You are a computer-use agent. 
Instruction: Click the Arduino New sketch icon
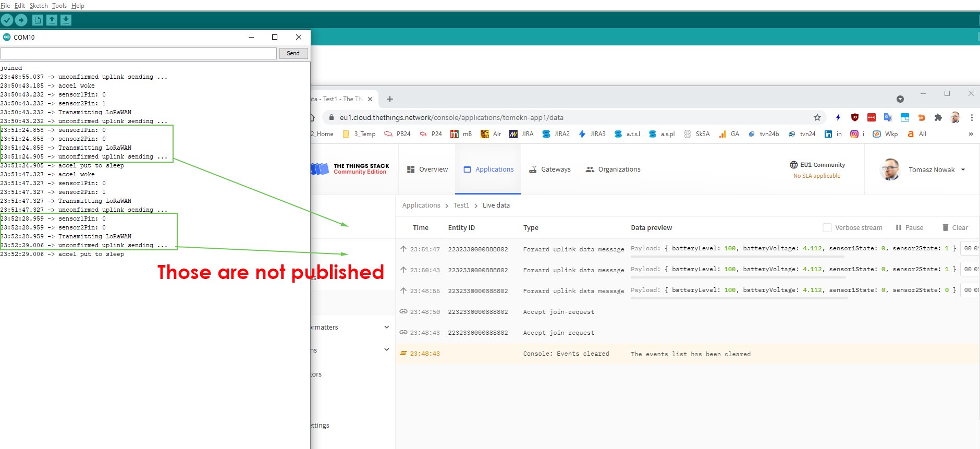click(38, 20)
